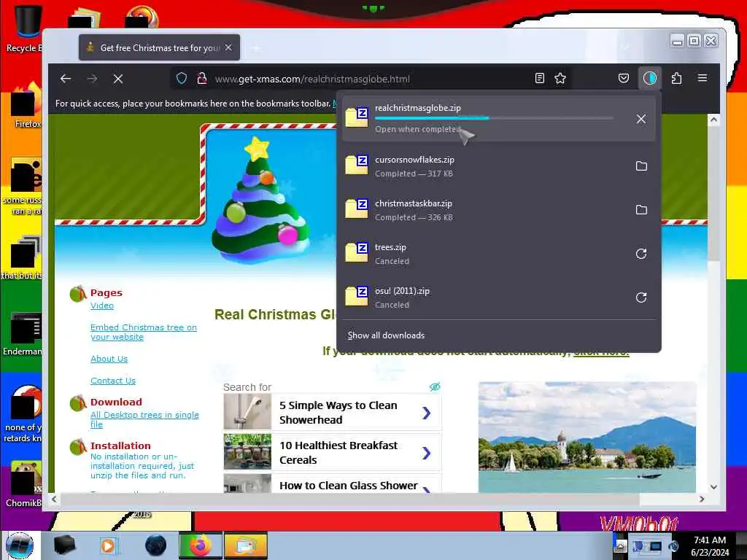Open How to Clean Glass Shower ad
747x560 pixels.
point(332,484)
